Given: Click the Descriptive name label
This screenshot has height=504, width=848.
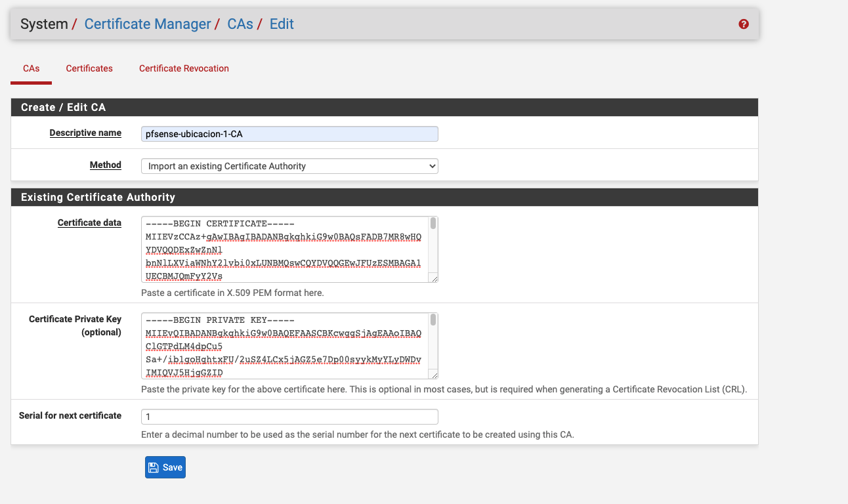Looking at the screenshot, I should pos(85,133).
